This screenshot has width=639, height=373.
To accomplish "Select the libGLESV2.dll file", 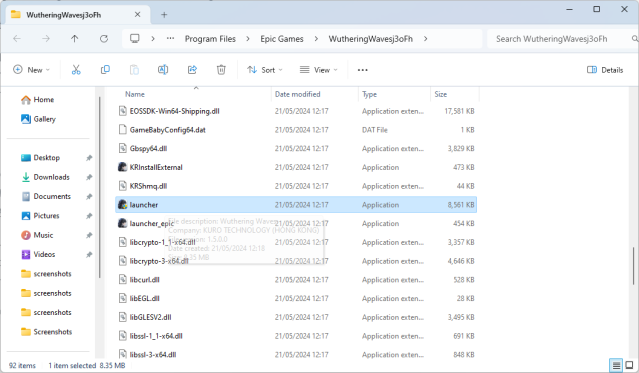I will click(x=296, y=317).
